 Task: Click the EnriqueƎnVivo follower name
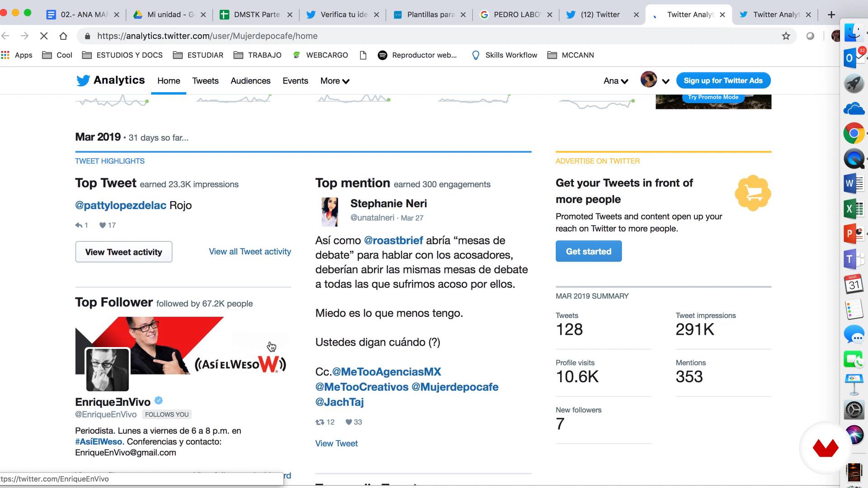pos(113,402)
